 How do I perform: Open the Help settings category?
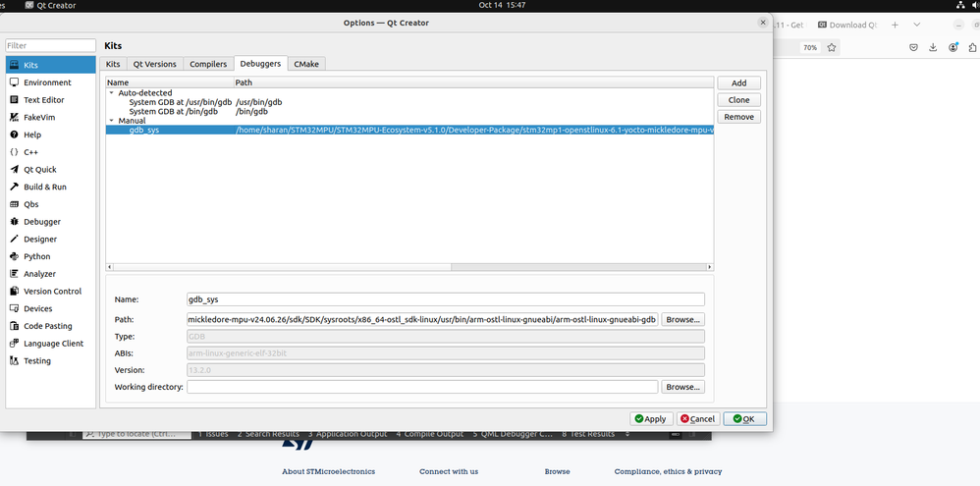coord(51,135)
